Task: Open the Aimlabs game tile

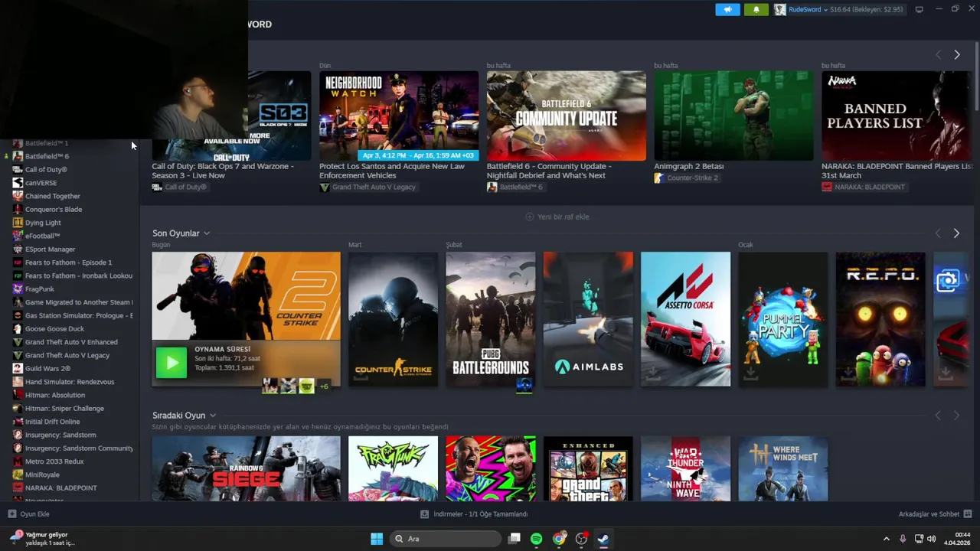Action: tap(588, 319)
